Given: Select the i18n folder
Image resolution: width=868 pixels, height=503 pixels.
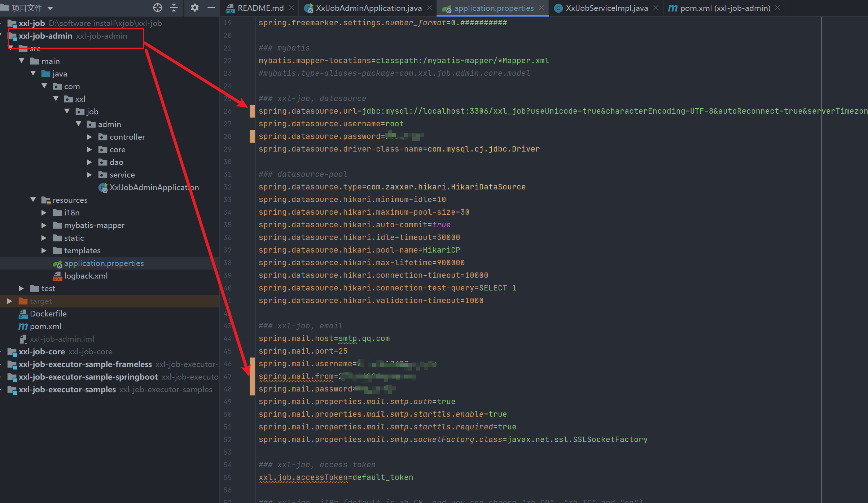Looking at the screenshot, I should click(72, 213).
